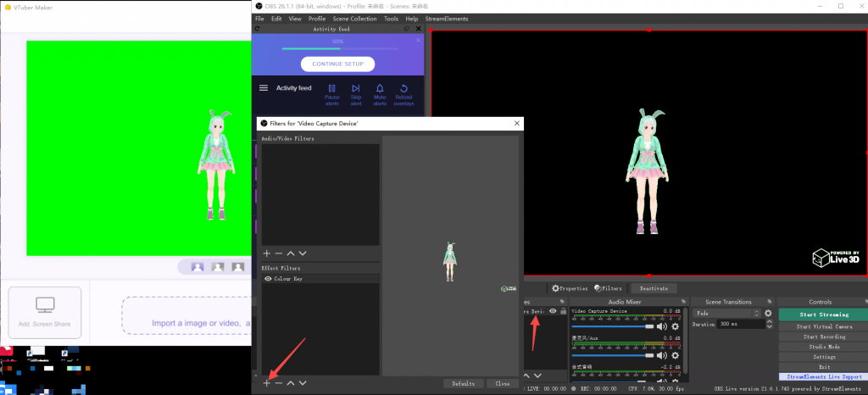Screen dimensions: 868x395
Task: Click Continue Setup button
Action: (337, 64)
